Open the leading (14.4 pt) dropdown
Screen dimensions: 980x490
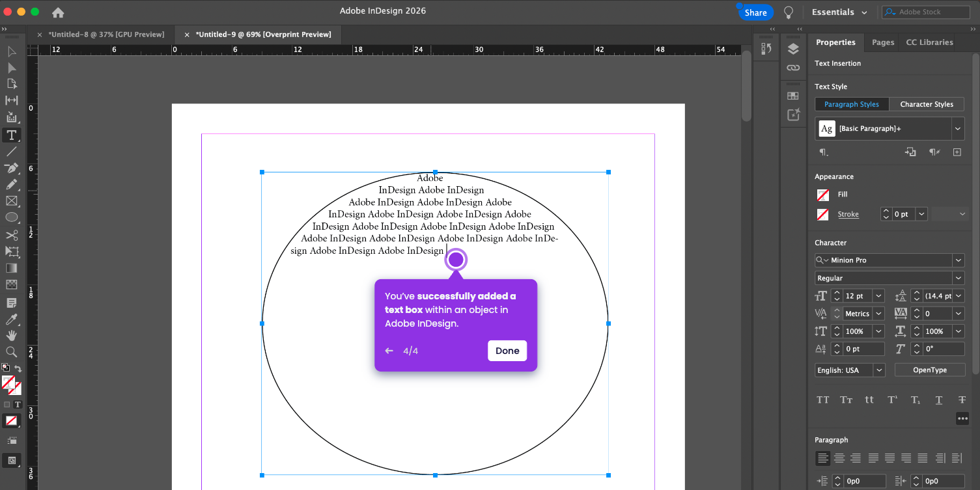958,296
